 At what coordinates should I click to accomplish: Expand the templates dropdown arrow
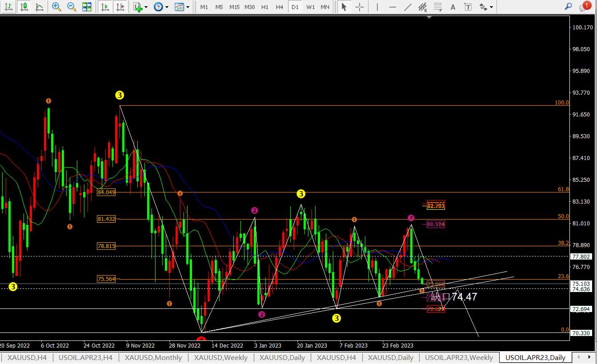point(188,7)
